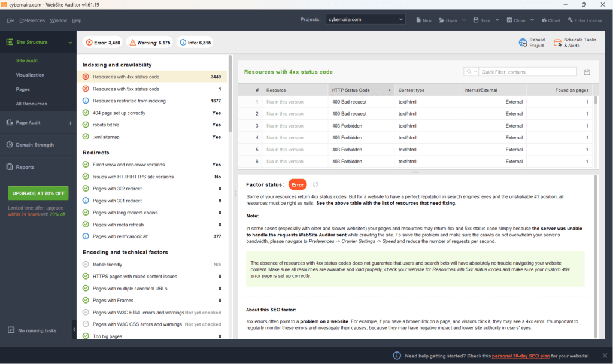Select Site Audit in sidebar
The width and height of the screenshot is (613, 364).
(x=27, y=60)
